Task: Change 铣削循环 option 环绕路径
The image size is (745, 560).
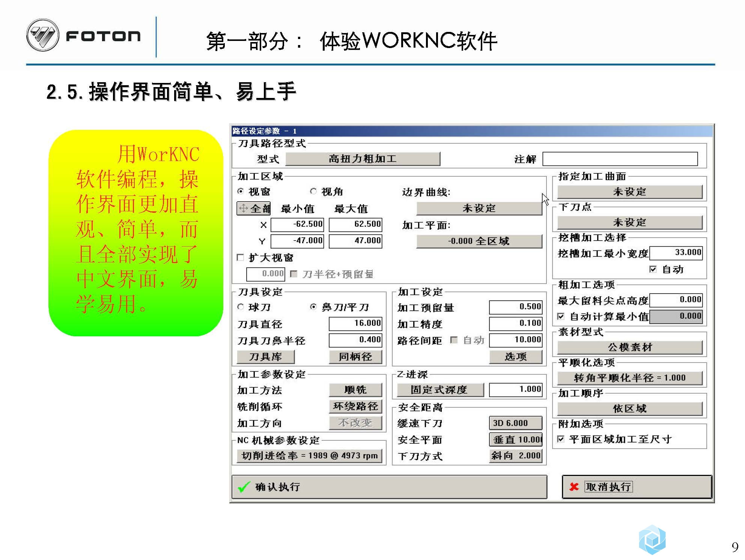Action: tap(355, 406)
